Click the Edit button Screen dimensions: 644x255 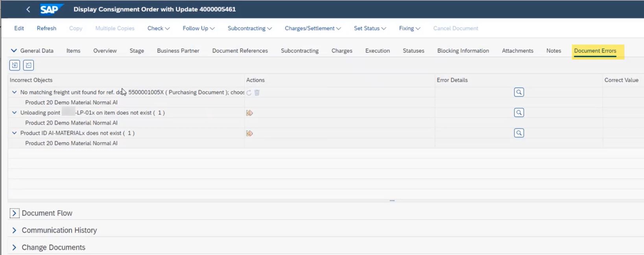19,28
